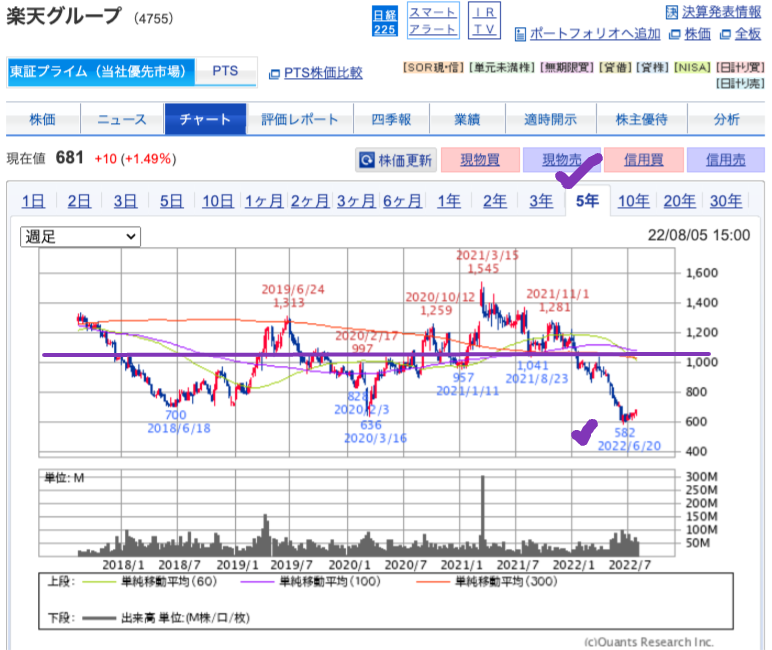This screenshot has height=650, width=772.
Task: Select the 3ヶ月 chart period
Action: point(356,201)
